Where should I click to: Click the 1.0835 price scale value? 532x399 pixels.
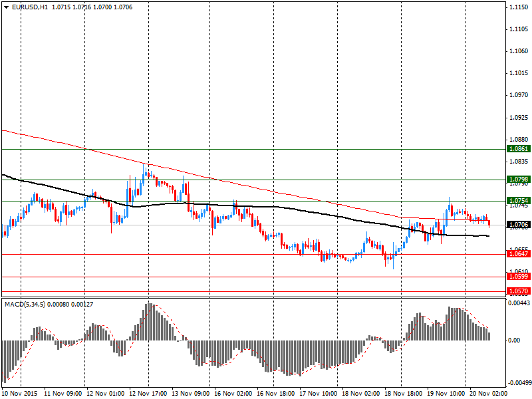(519, 161)
